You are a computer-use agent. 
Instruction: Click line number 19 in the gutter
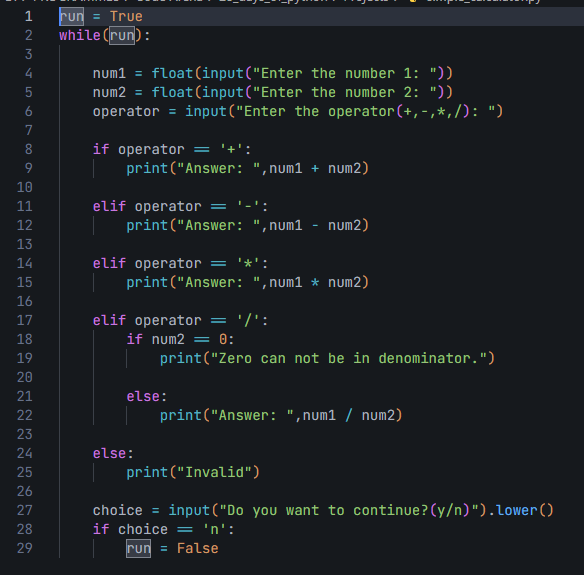tap(25, 358)
